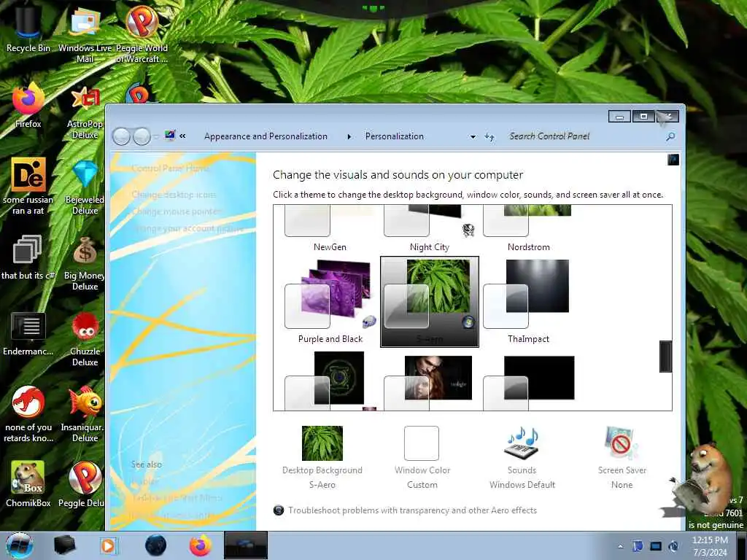Open Taskbar and Start Menu link
The image size is (747, 560).
pos(177,497)
